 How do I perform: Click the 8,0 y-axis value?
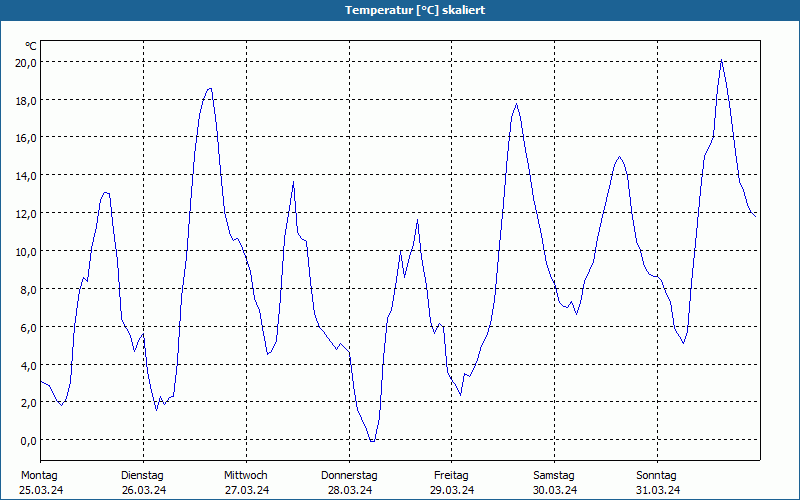pos(29,290)
